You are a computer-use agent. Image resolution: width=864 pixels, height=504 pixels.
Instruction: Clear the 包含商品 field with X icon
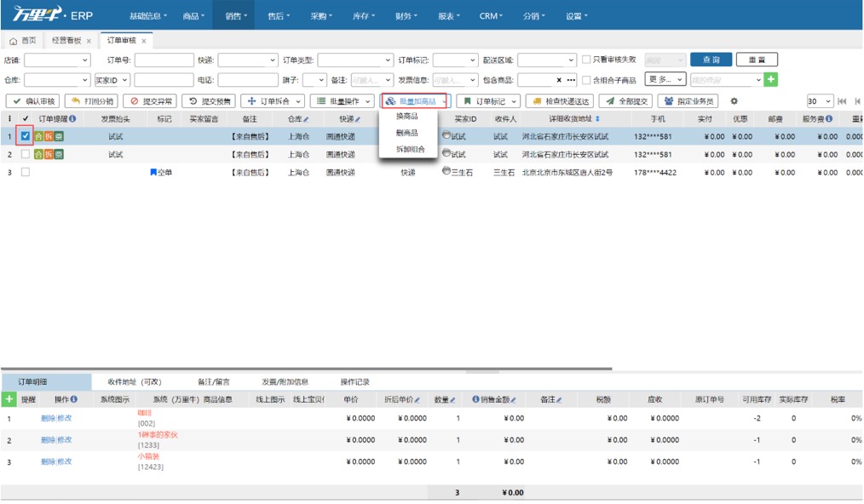pyautogui.click(x=559, y=80)
